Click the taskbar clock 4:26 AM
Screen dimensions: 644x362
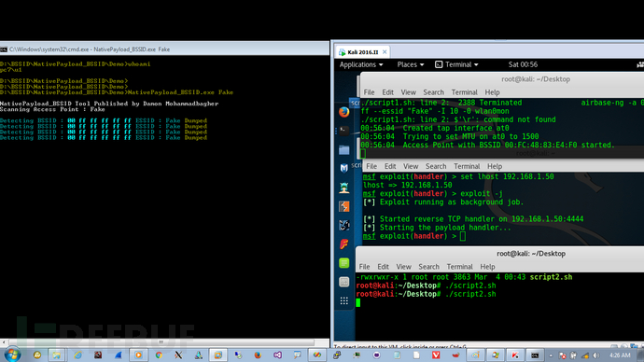[x=620, y=355]
